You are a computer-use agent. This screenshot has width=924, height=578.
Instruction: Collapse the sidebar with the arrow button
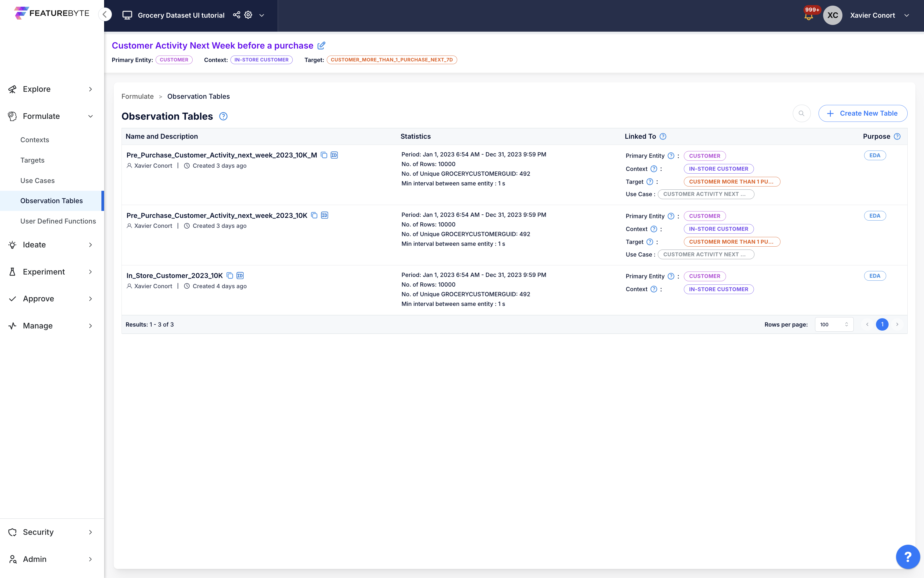[x=105, y=14]
